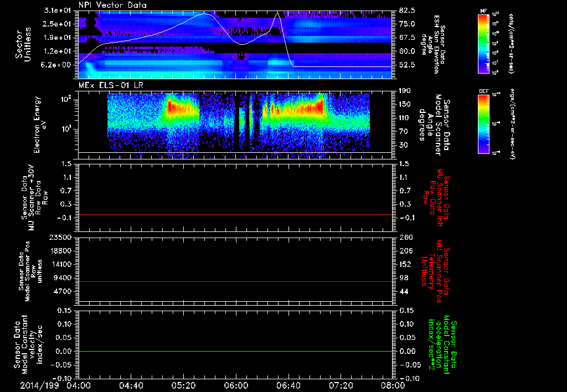Click the red "MU Scanner Pos Telemetry" label
This screenshot has width=567, height=392.
tap(435, 271)
